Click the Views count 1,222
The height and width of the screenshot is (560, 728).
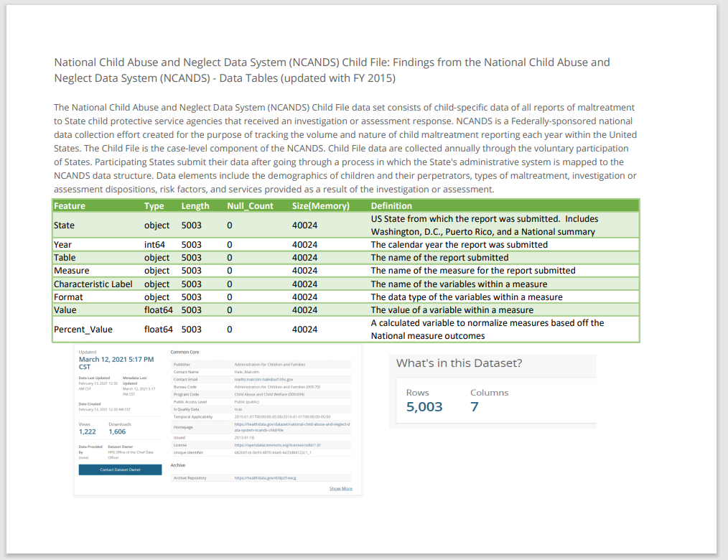point(88,431)
